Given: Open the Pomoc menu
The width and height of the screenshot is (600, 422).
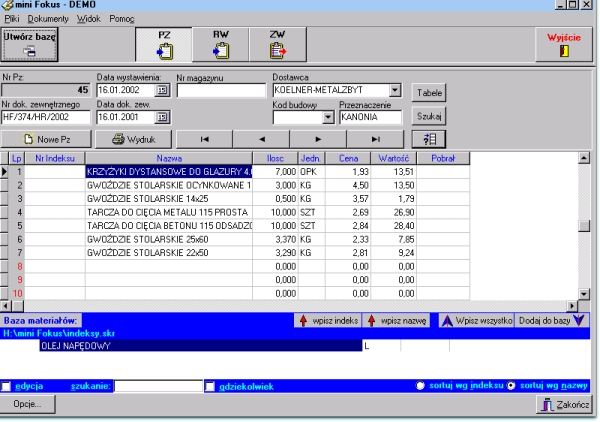Looking at the screenshot, I should 122,19.
